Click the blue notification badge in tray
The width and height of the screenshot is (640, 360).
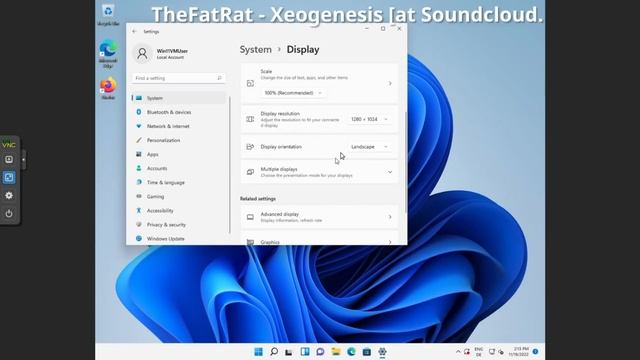click(536, 351)
